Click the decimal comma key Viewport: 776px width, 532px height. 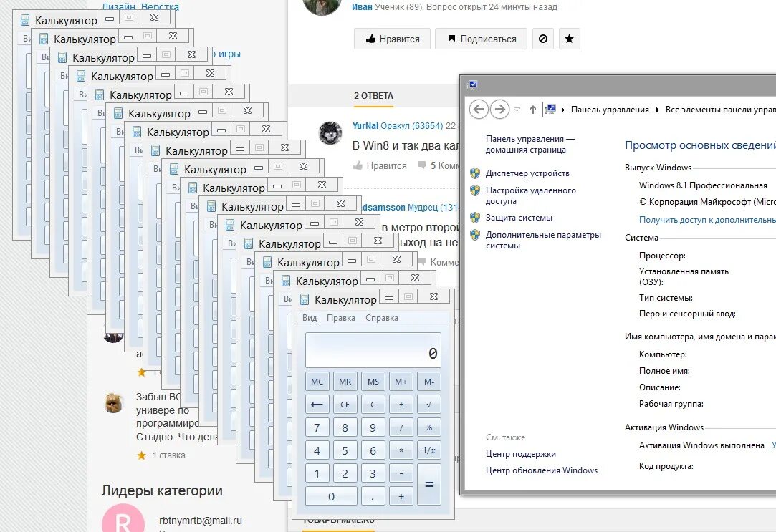click(x=373, y=496)
